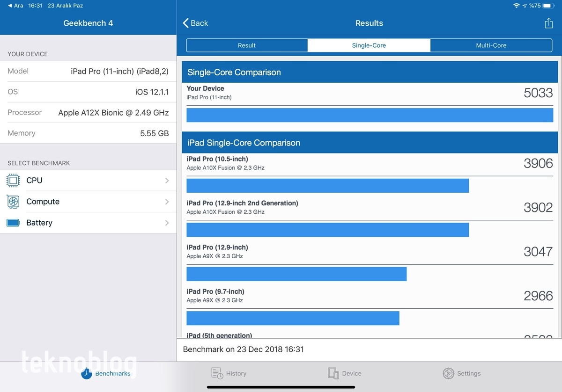Tap the CPU chip icon

pos(14,181)
